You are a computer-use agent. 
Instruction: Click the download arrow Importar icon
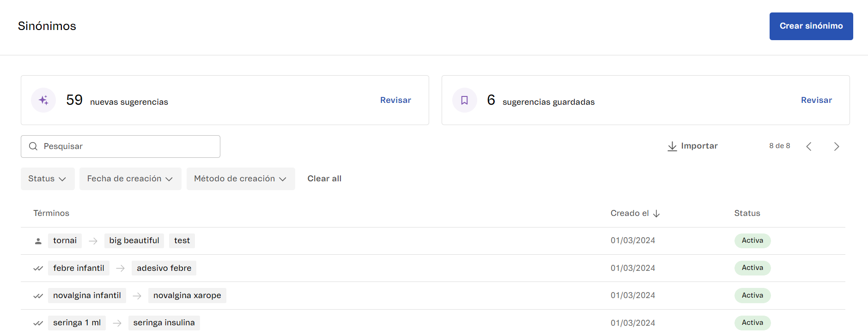[672, 146]
